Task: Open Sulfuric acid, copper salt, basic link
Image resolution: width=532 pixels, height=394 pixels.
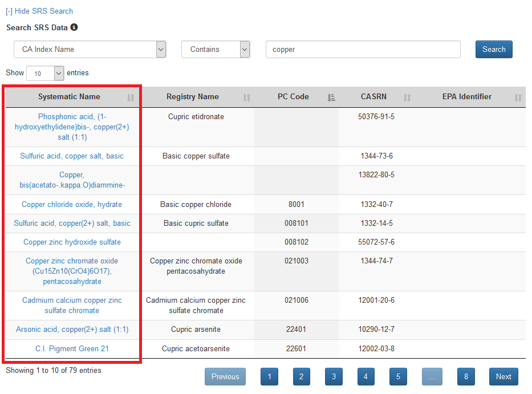Action: [x=72, y=156]
